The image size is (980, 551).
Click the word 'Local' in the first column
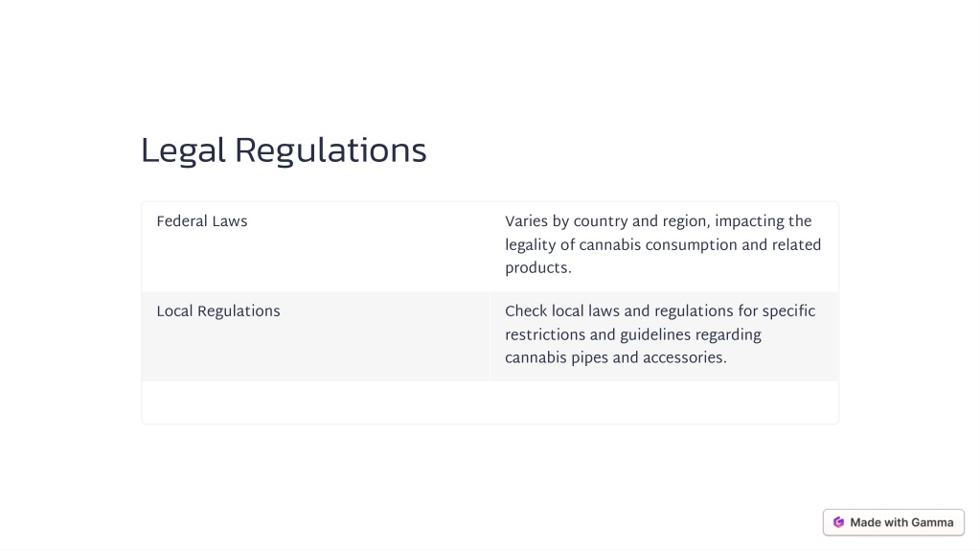coord(174,311)
